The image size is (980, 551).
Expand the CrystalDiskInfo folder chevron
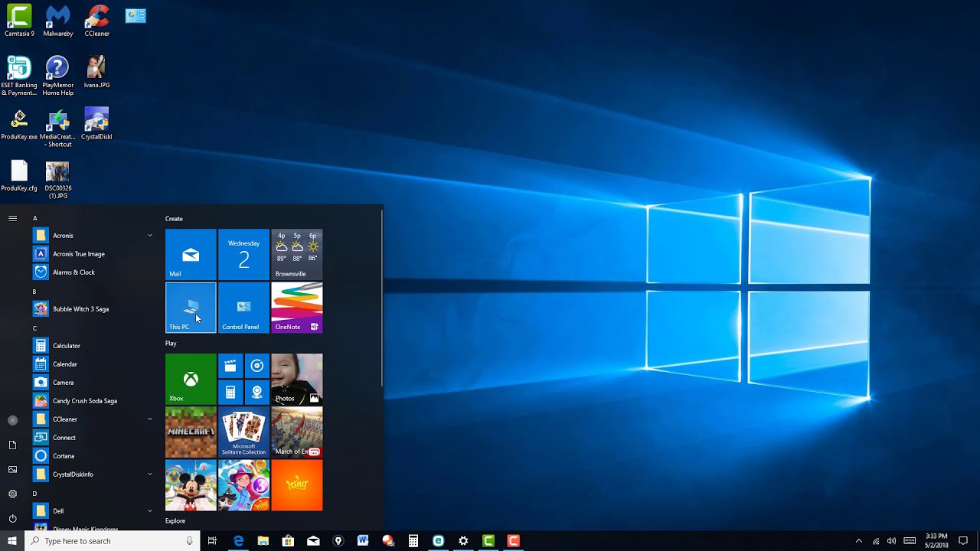pyautogui.click(x=150, y=474)
